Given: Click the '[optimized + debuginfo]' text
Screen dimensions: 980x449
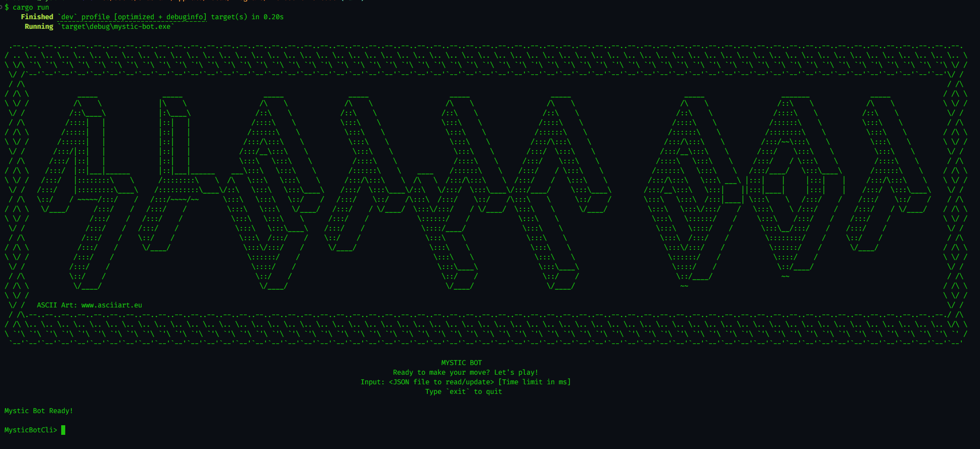Looking at the screenshot, I should [160, 17].
